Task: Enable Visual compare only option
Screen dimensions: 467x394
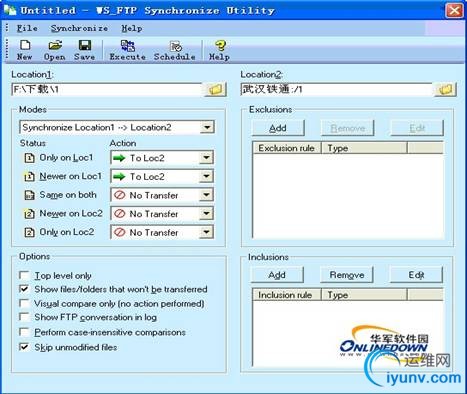Action: 24,303
